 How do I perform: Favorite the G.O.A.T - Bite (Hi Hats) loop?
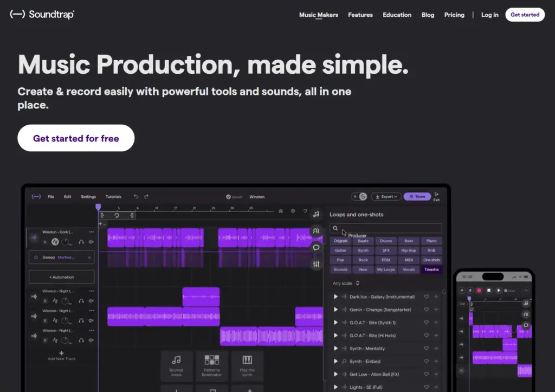point(427,336)
